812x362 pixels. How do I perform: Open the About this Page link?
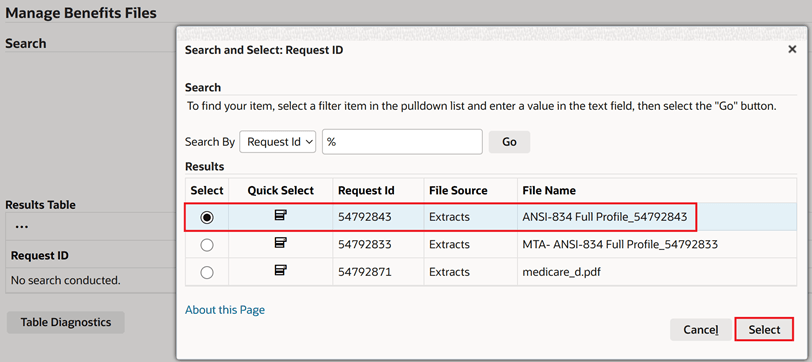tap(225, 310)
